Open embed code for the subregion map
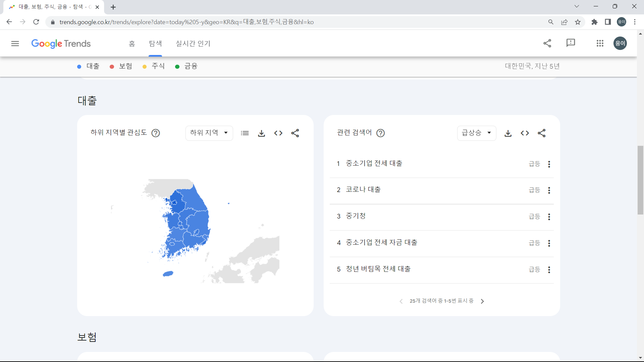 278,133
